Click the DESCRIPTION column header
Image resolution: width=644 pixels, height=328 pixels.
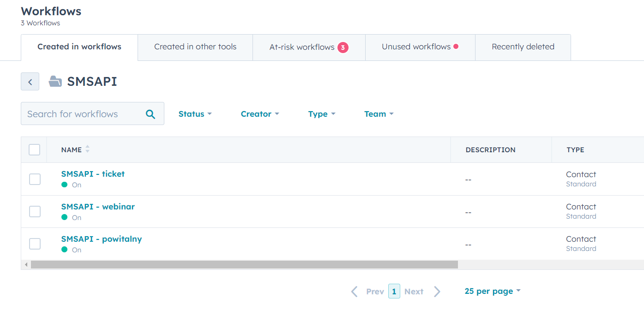490,150
